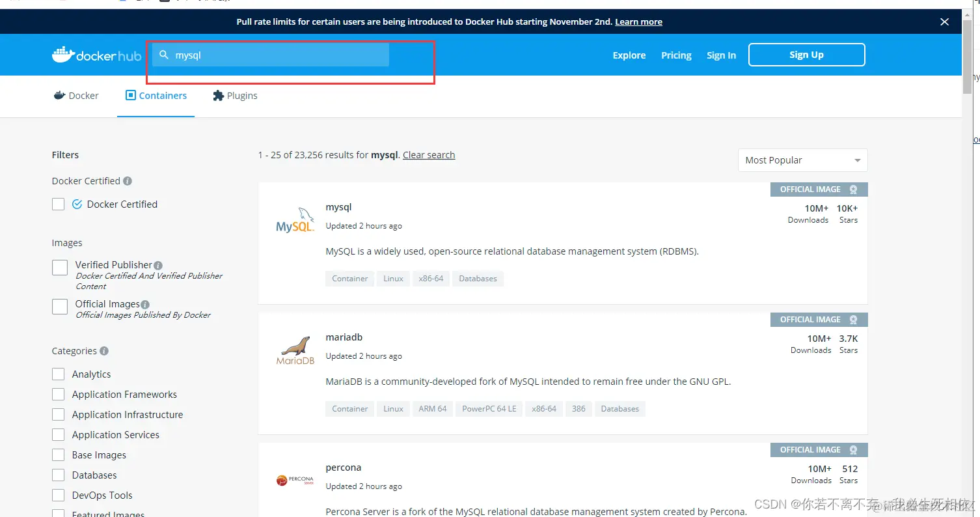Click the Containers tab square icon
The height and width of the screenshot is (517, 980).
click(x=130, y=95)
